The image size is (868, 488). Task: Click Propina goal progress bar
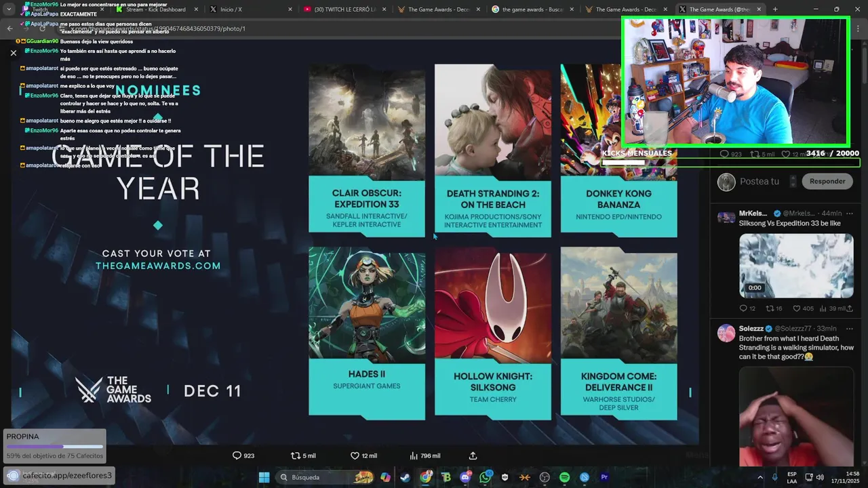pos(54,447)
